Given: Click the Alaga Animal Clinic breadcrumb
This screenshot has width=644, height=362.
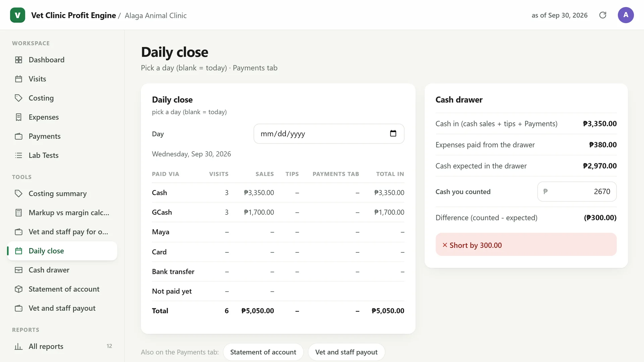Looking at the screenshot, I should (x=156, y=15).
